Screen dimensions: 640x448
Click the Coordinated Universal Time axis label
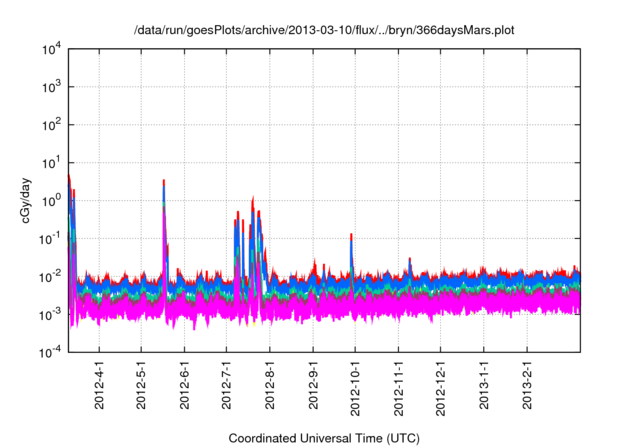(x=324, y=438)
